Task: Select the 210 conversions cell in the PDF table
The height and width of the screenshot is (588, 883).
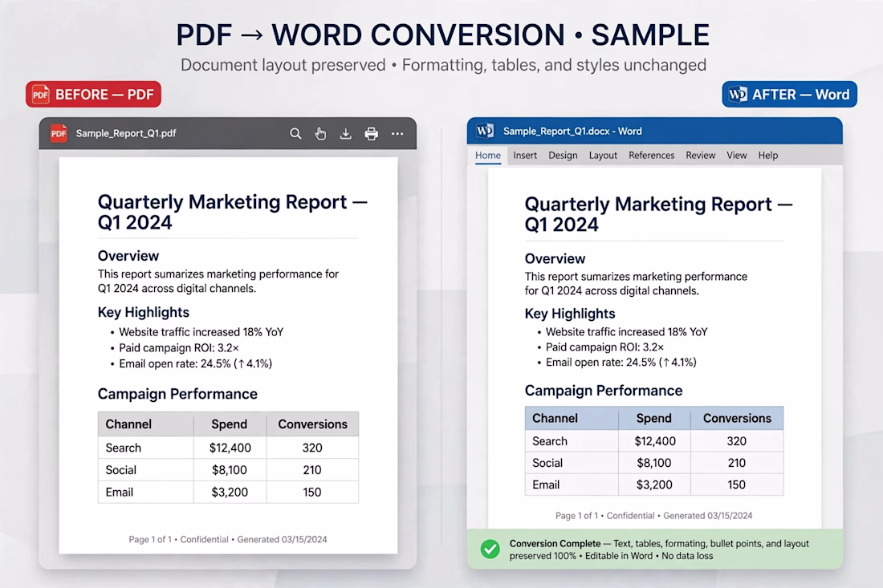Action: pyautogui.click(x=312, y=470)
